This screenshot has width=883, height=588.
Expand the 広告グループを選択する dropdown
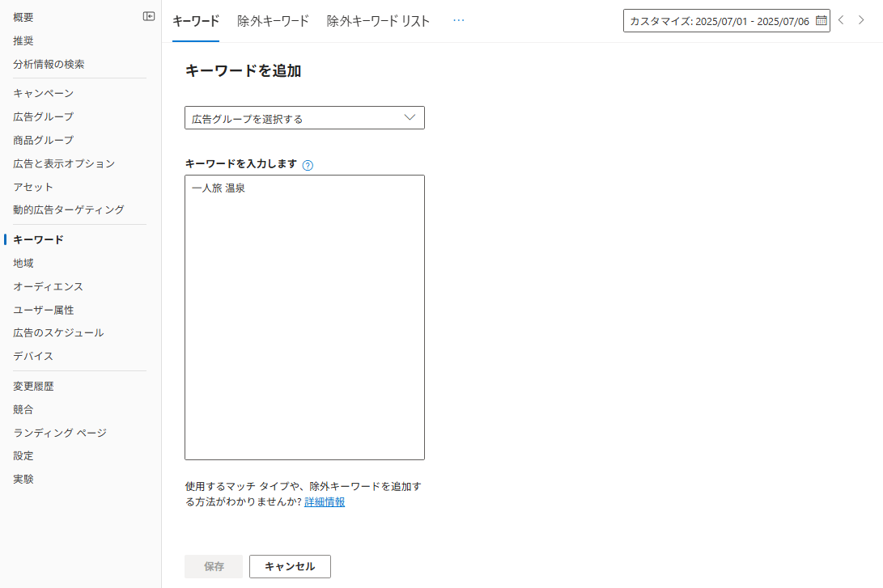pyautogui.click(x=304, y=117)
